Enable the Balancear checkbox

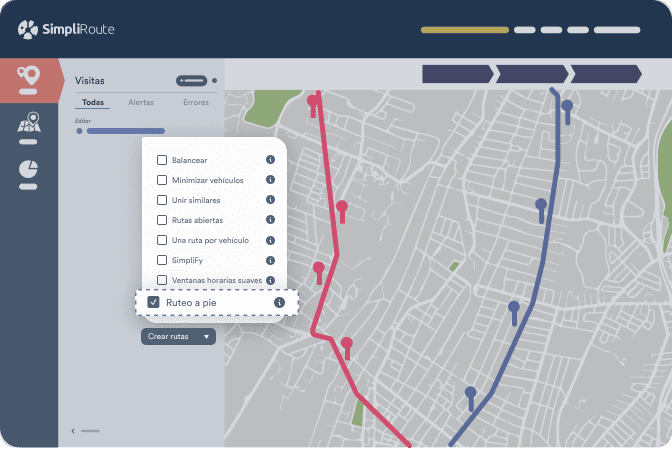(x=162, y=160)
